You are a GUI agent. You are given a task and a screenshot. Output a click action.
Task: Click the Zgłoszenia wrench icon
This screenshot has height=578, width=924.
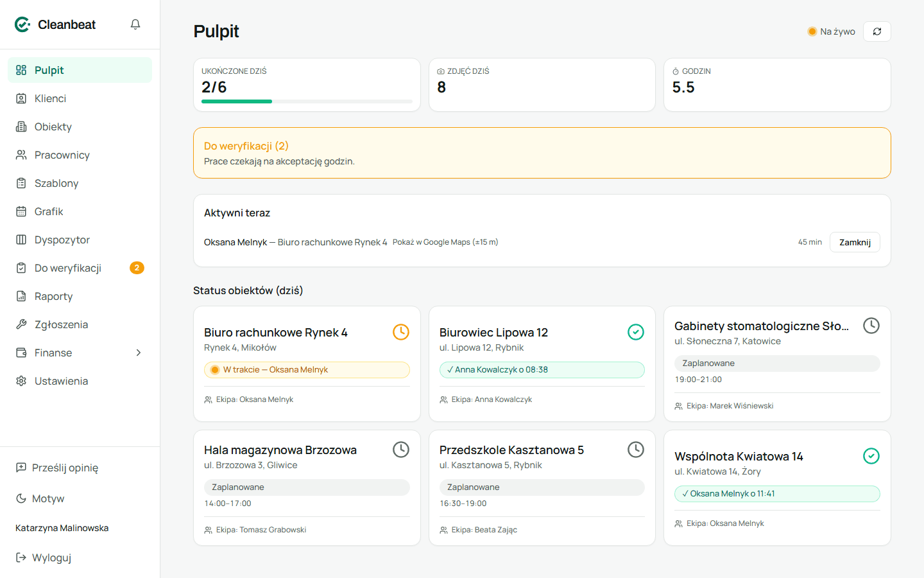(21, 324)
